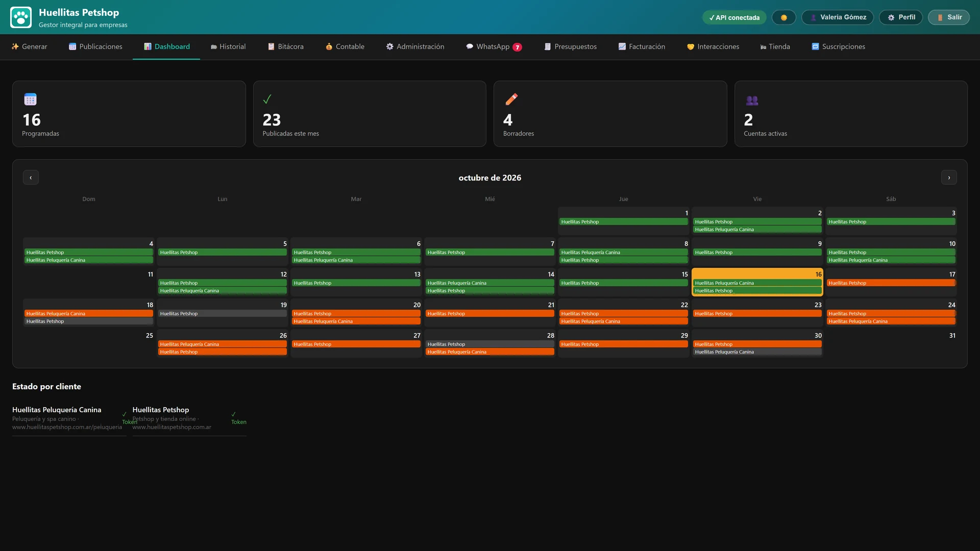Open the Historial tab
Screen dimensions: 980x551
click(228, 46)
